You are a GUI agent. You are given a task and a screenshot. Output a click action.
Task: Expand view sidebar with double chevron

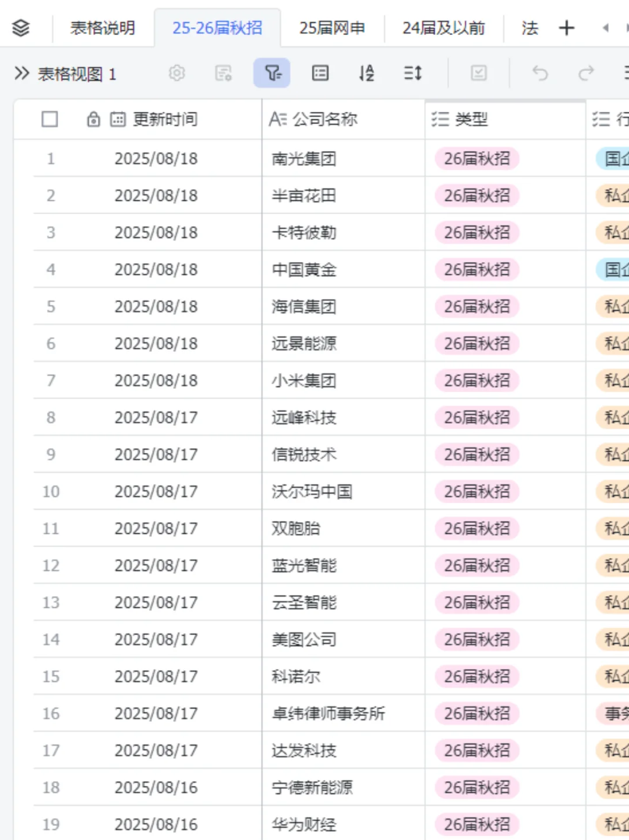[22, 73]
